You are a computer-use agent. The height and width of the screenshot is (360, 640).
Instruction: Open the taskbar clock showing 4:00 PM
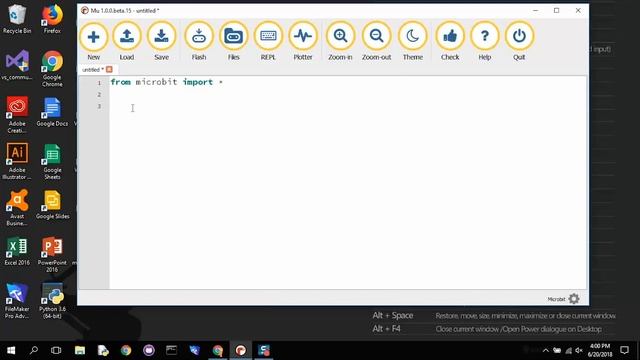(600, 350)
